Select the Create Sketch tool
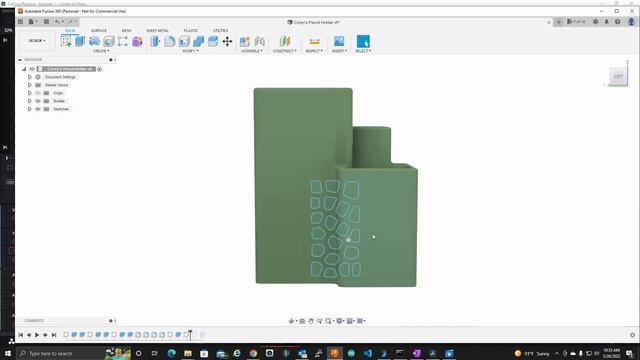 point(66,41)
